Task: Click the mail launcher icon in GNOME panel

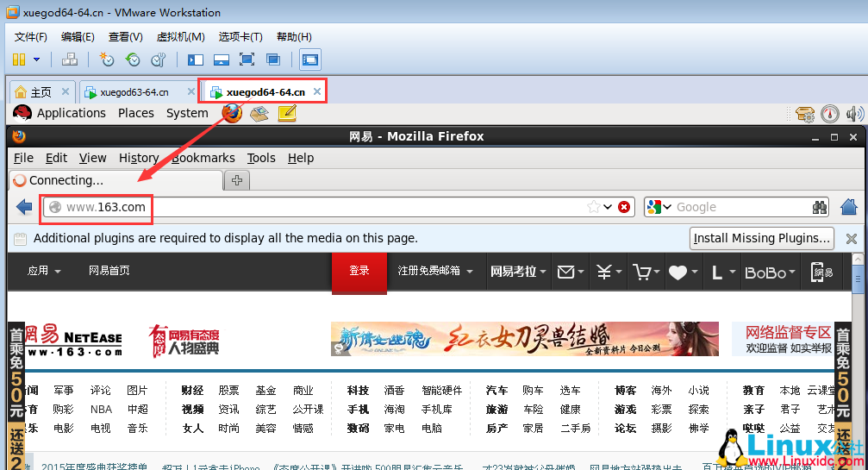Action: tap(259, 114)
